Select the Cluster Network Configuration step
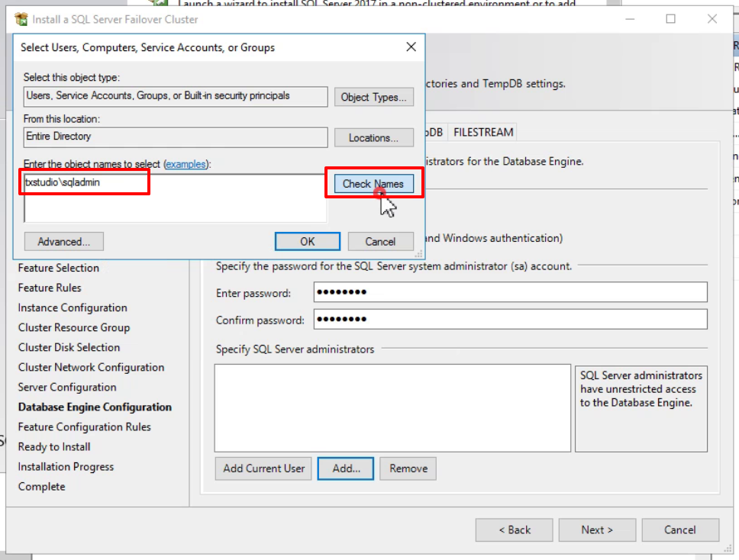 (91, 368)
